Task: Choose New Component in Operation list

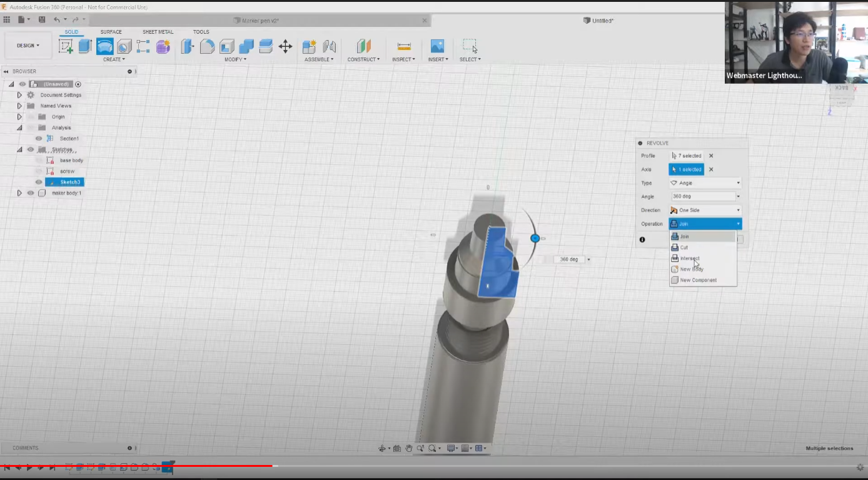Action: coord(703,280)
